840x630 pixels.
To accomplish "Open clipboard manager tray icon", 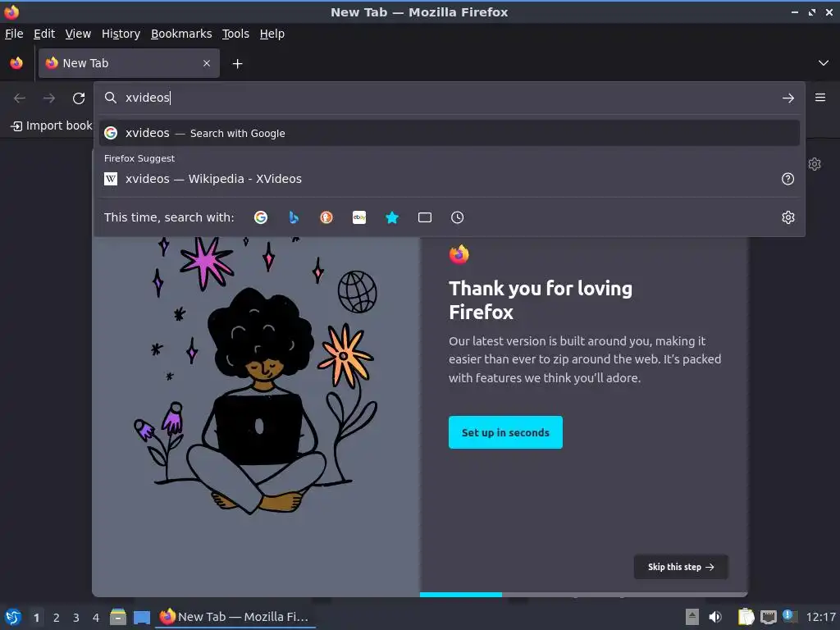I will 746,617.
